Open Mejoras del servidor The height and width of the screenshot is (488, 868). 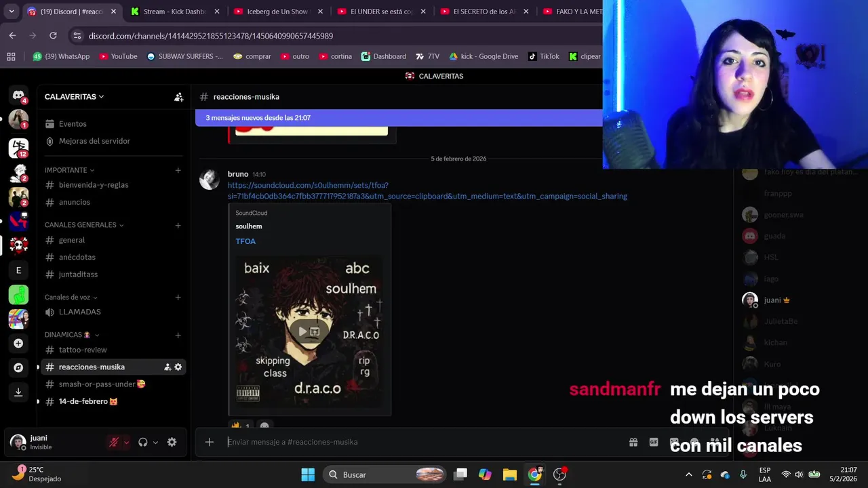tap(113, 141)
